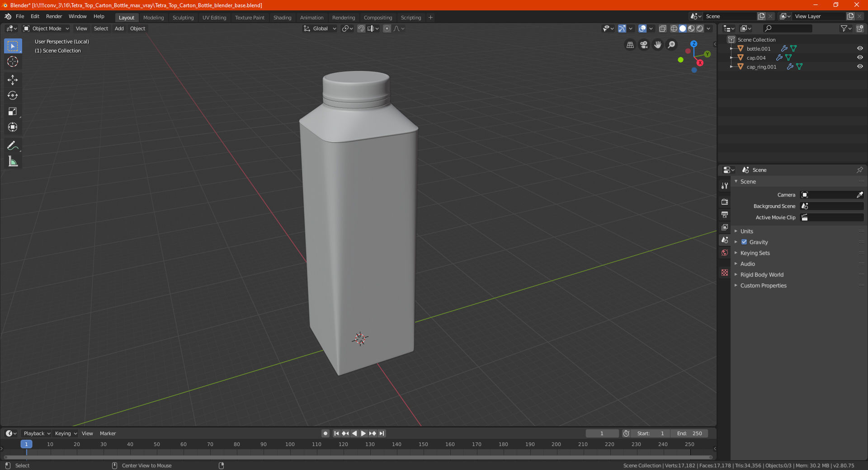This screenshot has width=868, height=470.
Task: Open the timeline Marker menu
Action: point(108,433)
